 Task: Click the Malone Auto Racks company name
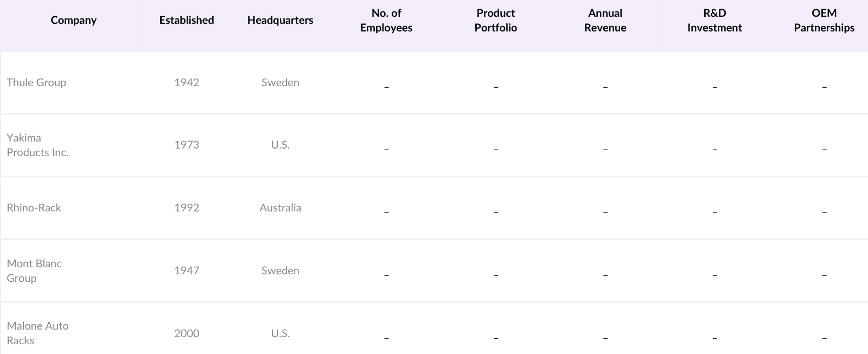coord(37,333)
